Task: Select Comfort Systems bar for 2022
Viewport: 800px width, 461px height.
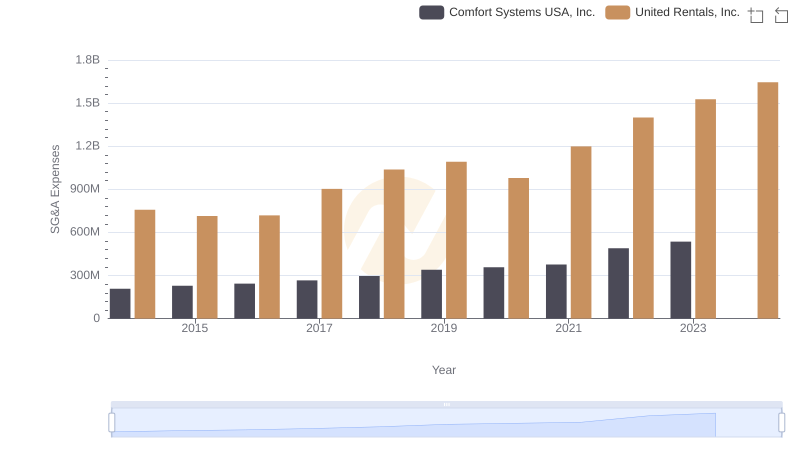Action: click(618, 284)
